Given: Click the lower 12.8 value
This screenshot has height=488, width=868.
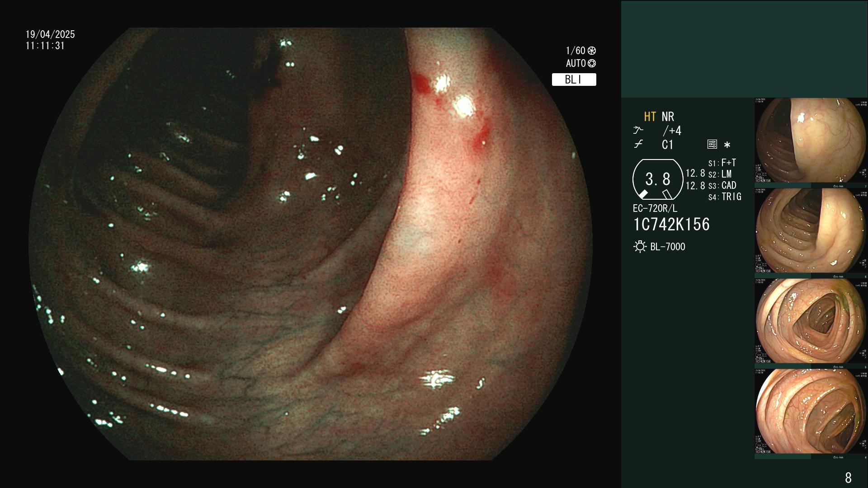Looking at the screenshot, I should pyautogui.click(x=695, y=186).
